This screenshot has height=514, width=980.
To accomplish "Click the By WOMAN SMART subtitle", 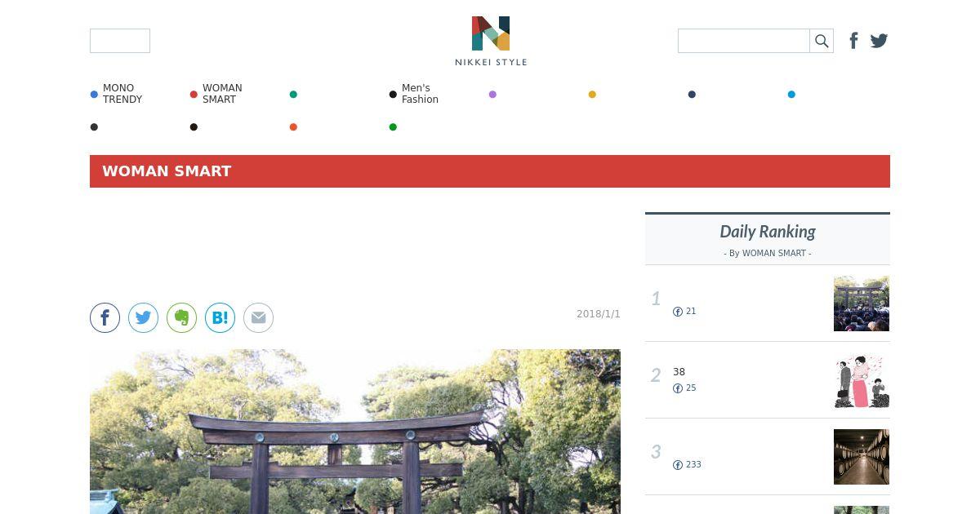I will point(768,254).
